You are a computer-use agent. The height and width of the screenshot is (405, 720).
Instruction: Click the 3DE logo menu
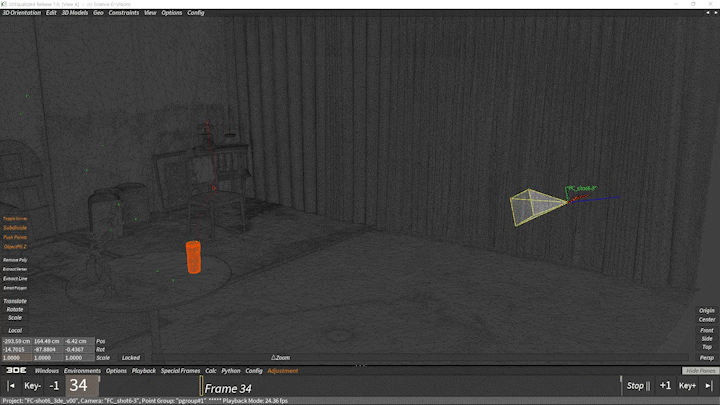(16, 371)
